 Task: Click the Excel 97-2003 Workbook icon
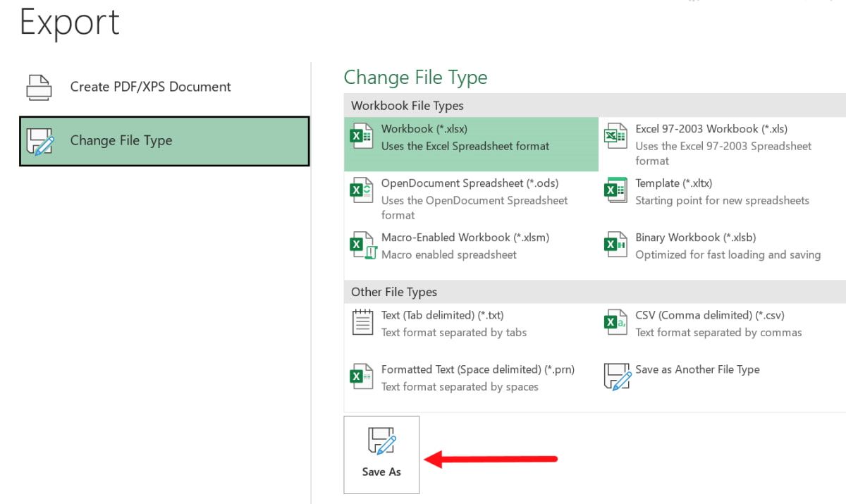[x=615, y=136]
